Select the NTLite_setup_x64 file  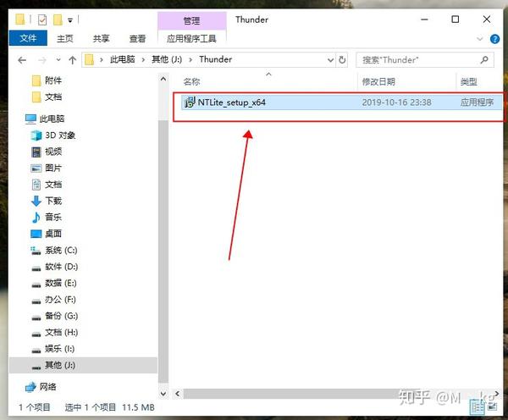pyautogui.click(x=341, y=102)
